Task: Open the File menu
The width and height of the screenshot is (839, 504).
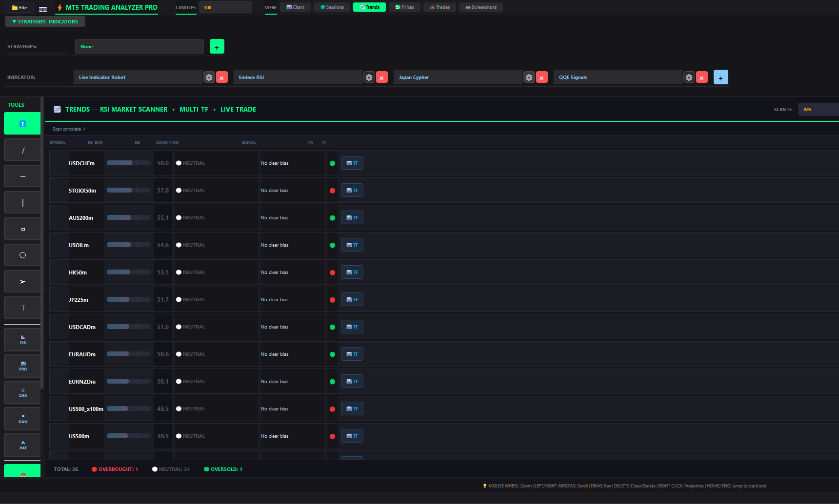Action: 20,8
